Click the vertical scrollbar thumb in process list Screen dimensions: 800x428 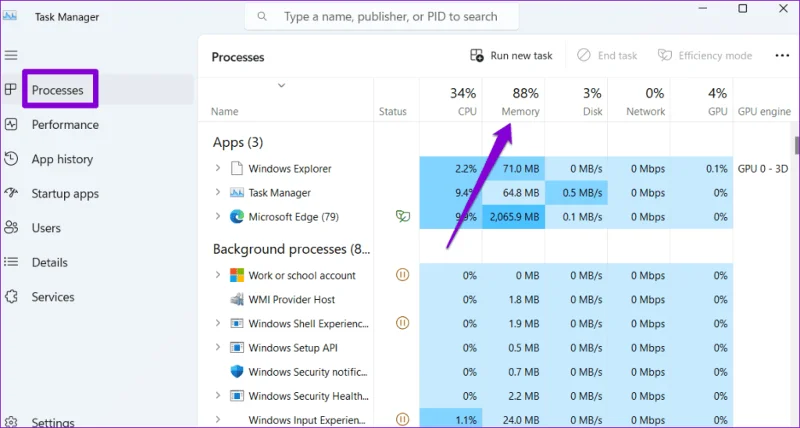pos(797,145)
